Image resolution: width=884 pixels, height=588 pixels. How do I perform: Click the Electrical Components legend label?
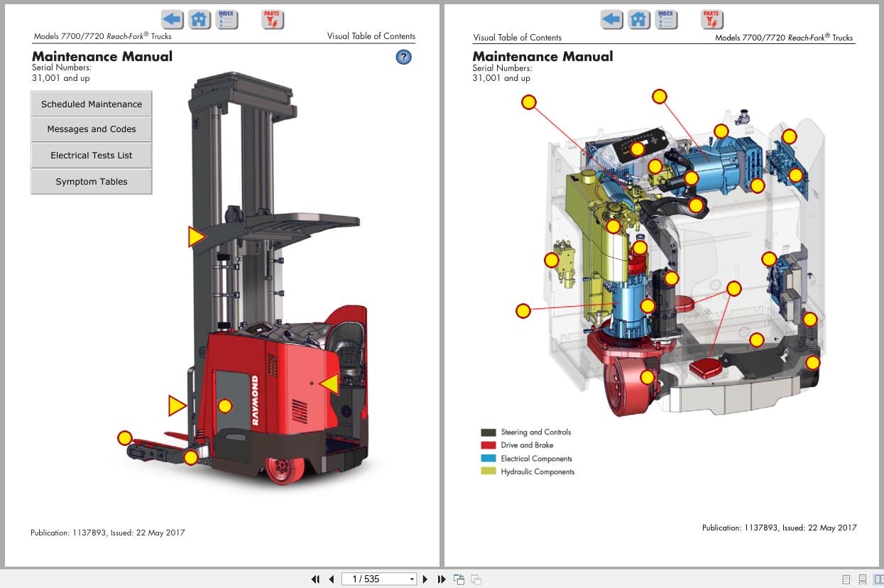(536, 459)
